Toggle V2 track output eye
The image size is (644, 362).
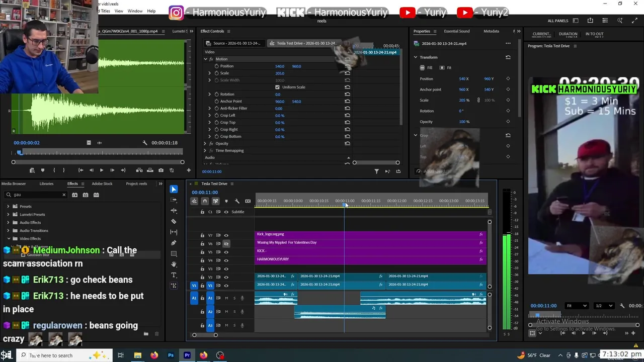tap(226, 277)
